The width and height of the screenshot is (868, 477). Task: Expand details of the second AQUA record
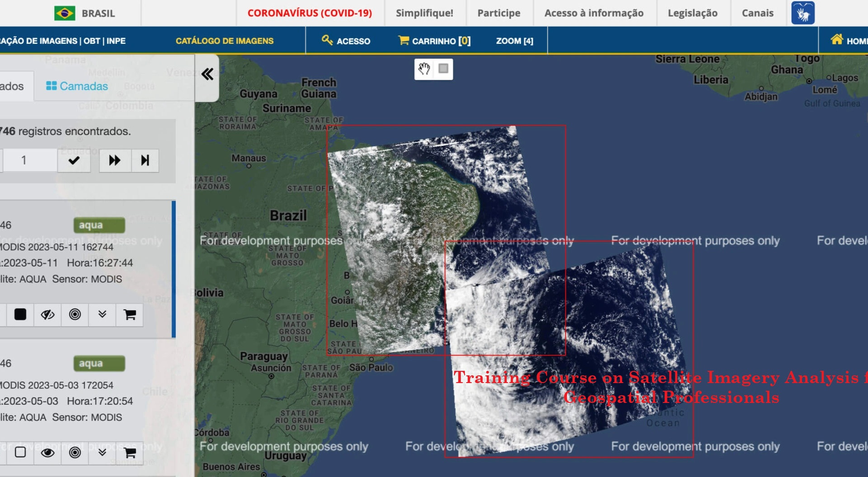[x=102, y=453]
